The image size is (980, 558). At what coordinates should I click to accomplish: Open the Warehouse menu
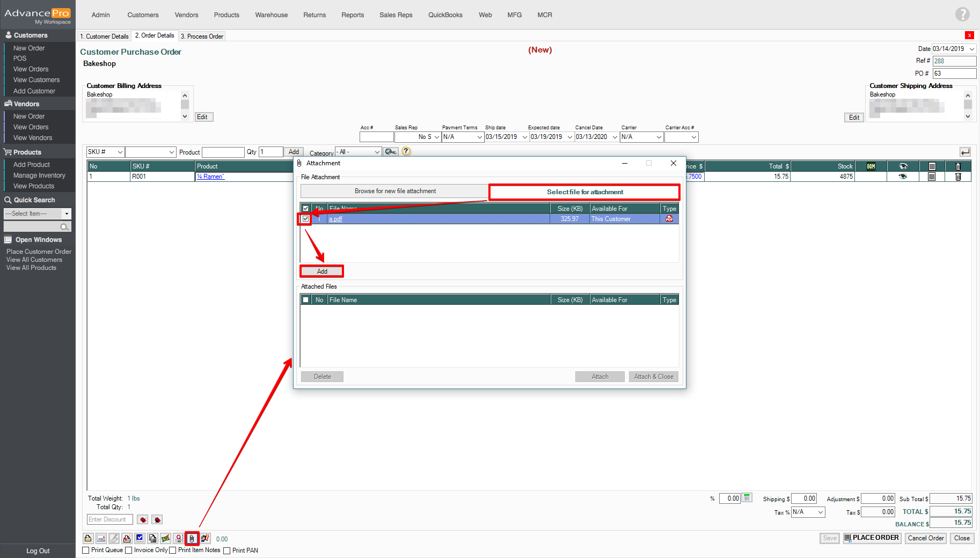point(271,15)
